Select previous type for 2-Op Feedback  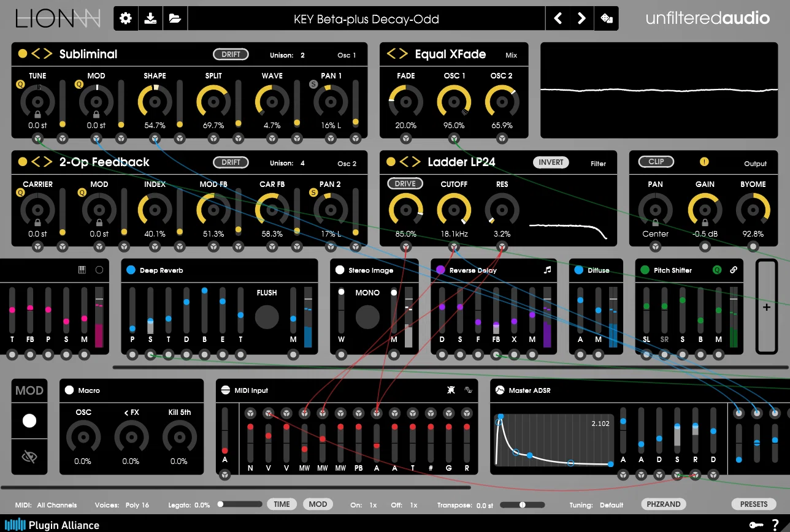[36, 162]
